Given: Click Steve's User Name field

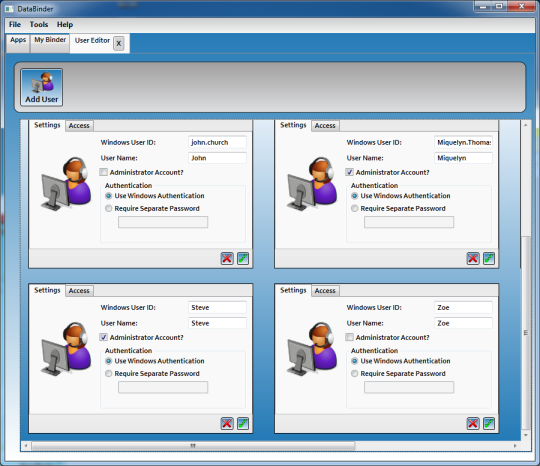Looking at the screenshot, I should 217,323.
